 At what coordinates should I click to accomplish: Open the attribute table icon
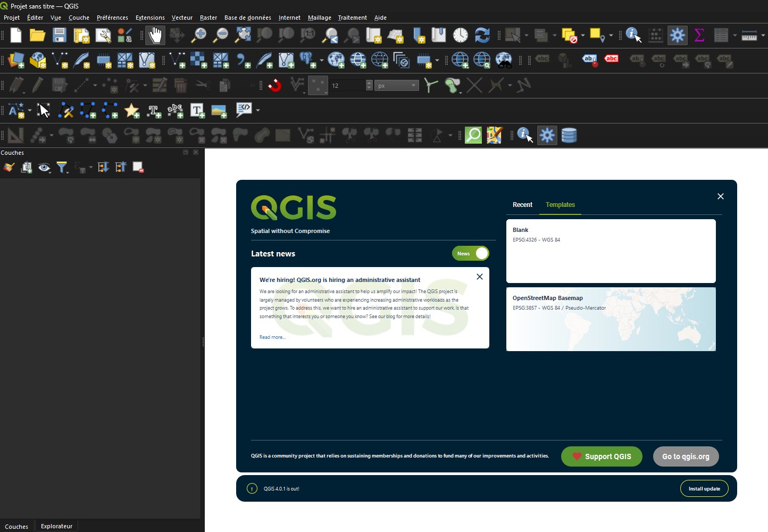[x=721, y=36]
